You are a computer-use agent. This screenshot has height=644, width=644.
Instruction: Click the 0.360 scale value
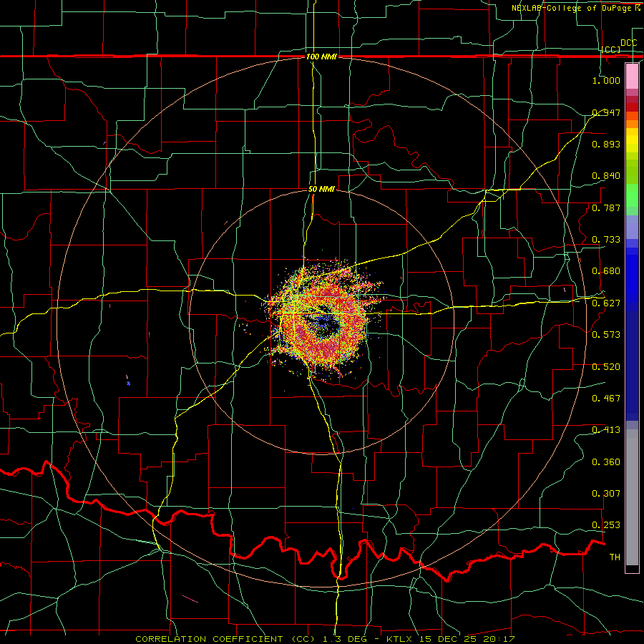click(606, 462)
